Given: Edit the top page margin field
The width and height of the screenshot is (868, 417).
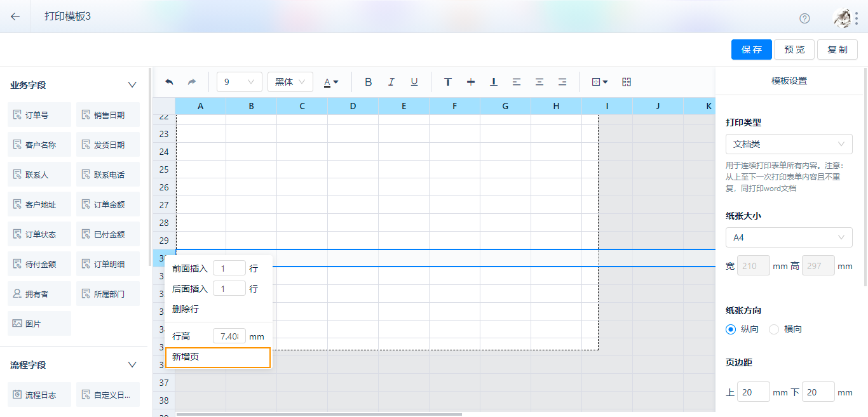Looking at the screenshot, I should pyautogui.click(x=754, y=392).
